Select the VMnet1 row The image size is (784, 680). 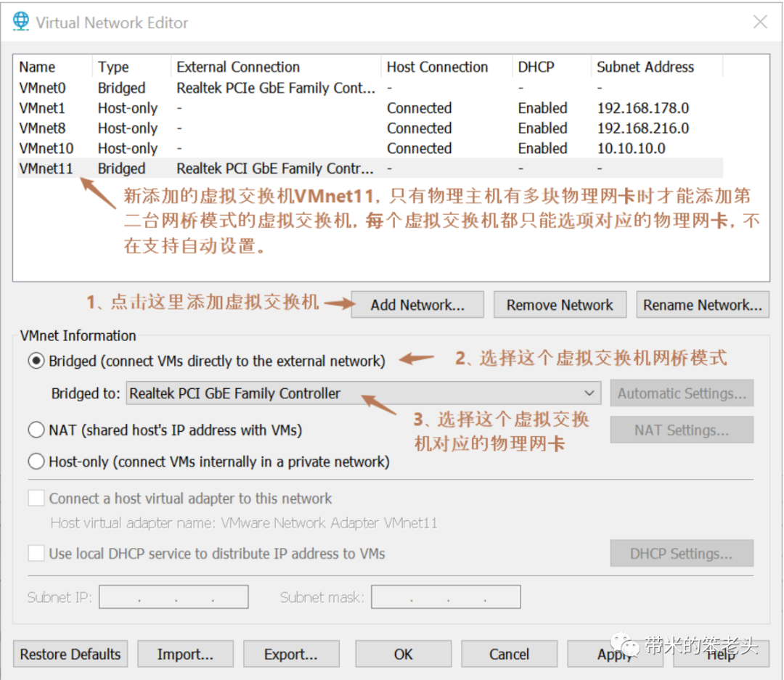pos(370,108)
